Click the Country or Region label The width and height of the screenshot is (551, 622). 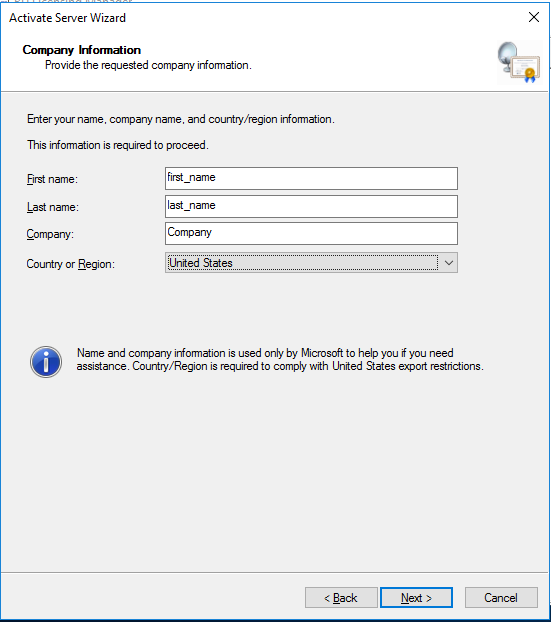click(x=71, y=264)
